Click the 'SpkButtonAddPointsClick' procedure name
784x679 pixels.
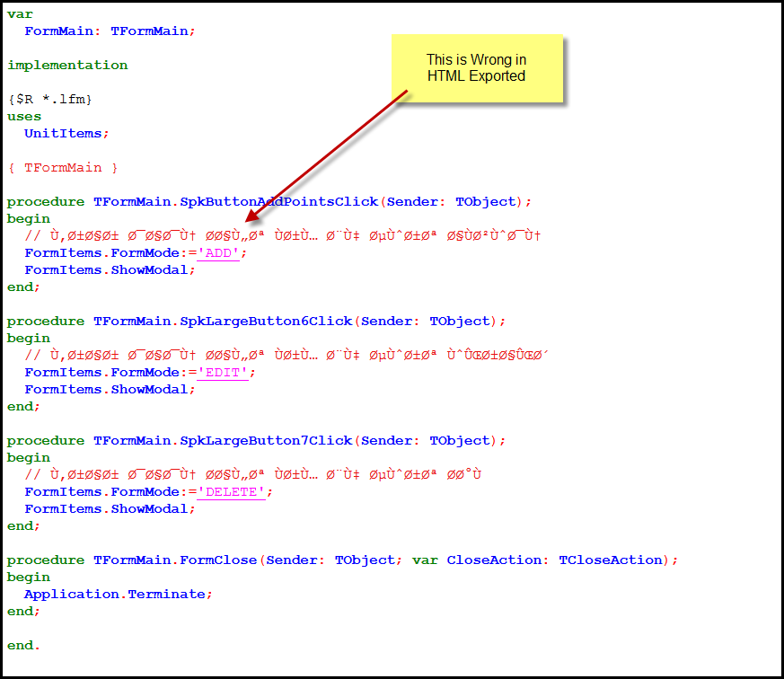pyautogui.click(x=278, y=202)
